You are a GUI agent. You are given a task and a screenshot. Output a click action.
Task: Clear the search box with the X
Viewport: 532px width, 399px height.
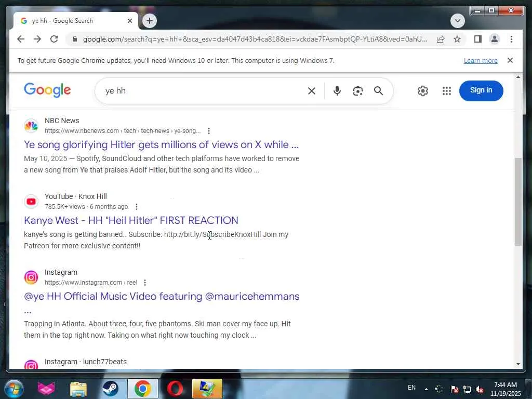312,91
